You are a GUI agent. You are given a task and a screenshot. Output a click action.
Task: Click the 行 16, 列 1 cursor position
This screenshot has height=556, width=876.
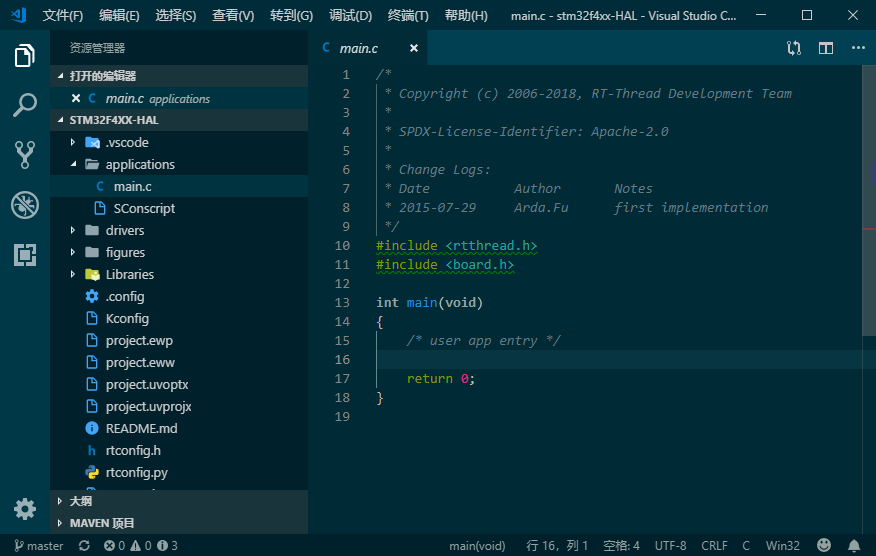tap(556, 545)
